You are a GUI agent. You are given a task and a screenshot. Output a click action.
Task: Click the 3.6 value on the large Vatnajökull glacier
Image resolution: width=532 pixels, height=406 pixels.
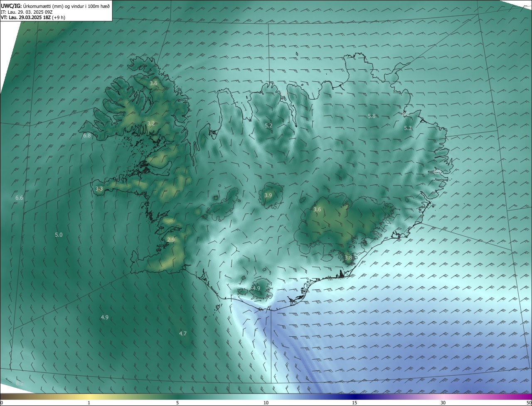(x=317, y=209)
